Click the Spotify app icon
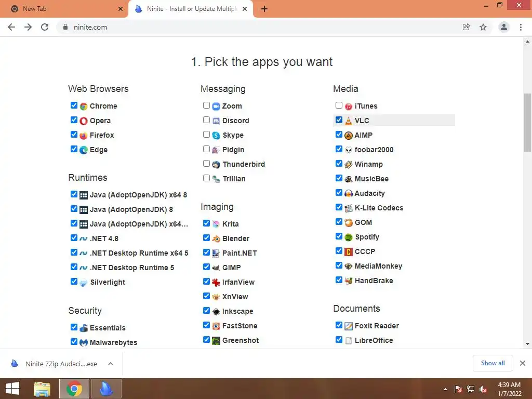 349,237
